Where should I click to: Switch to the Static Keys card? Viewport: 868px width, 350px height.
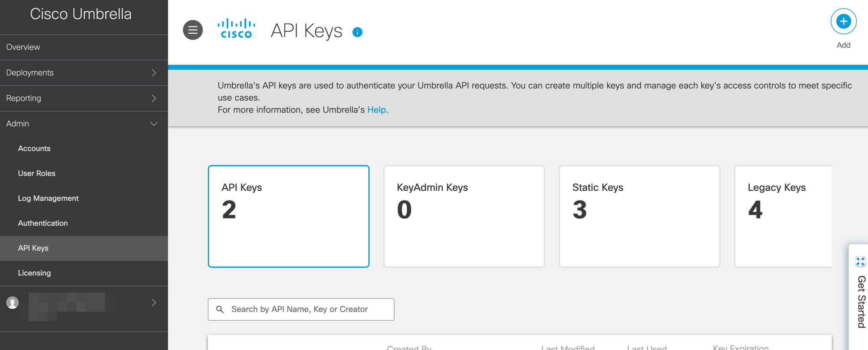coord(639,216)
